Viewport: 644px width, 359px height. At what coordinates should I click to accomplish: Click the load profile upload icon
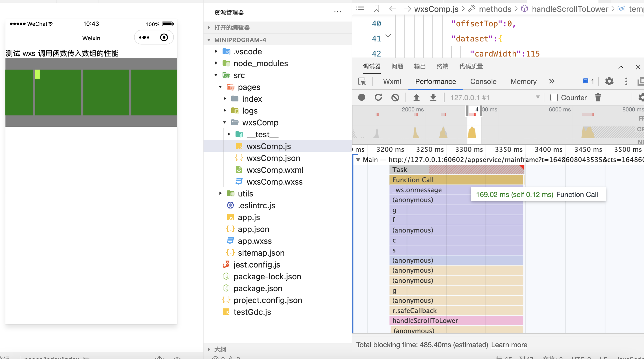(x=416, y=97)
